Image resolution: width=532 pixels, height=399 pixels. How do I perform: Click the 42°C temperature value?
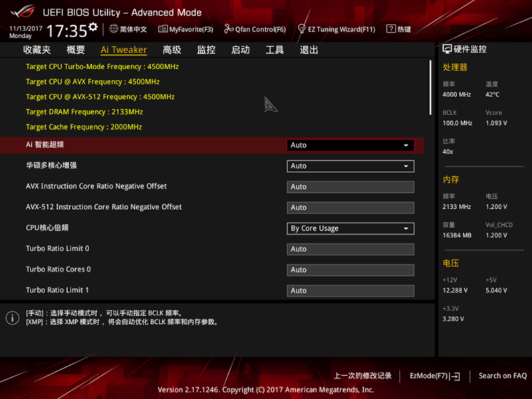(x=492, y=94)
